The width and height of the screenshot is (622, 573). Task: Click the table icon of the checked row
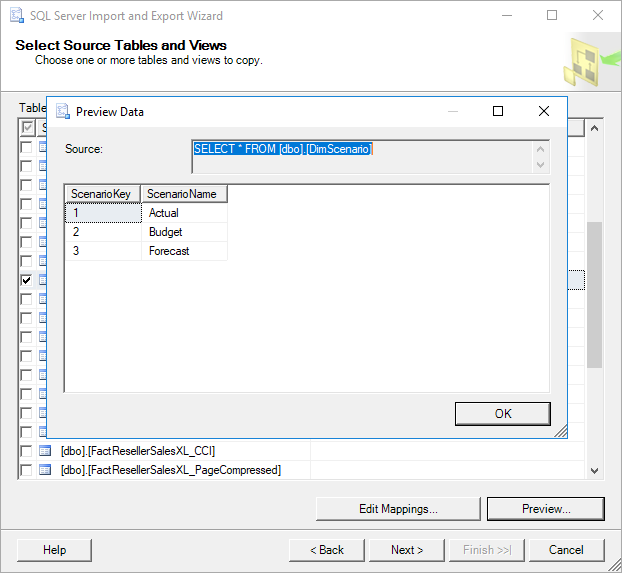(44, 281)
